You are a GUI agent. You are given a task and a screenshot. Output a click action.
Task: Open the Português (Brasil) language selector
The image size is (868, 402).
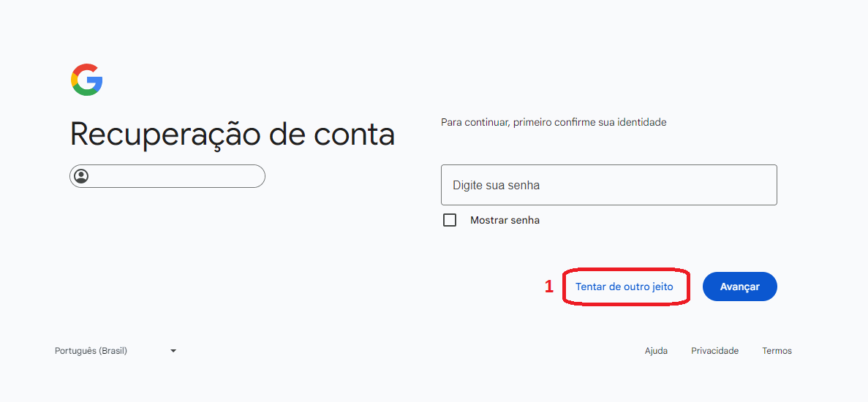[x=91, y=351]
